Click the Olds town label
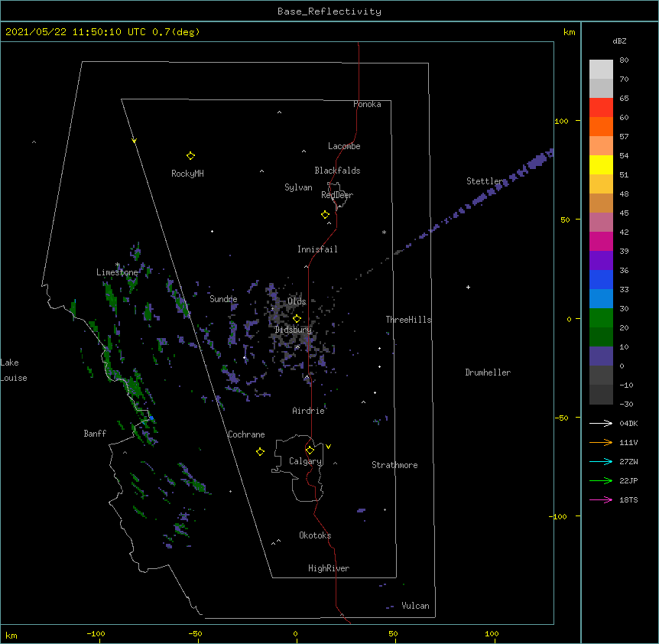The height and width of the screenshot is (644, 659). pyautogui.click(x=297, y=301)
